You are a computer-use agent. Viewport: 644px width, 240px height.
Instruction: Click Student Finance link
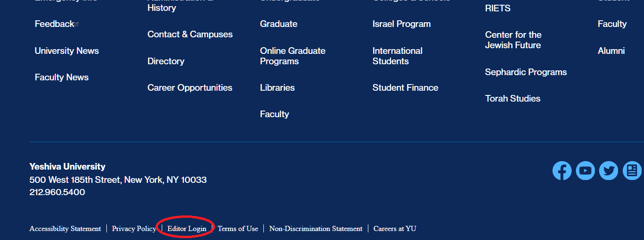(x=405, y=88)
